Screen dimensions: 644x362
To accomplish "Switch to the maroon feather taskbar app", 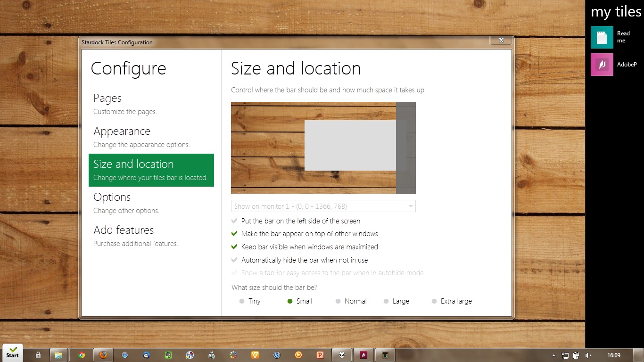I will (363, 355).
